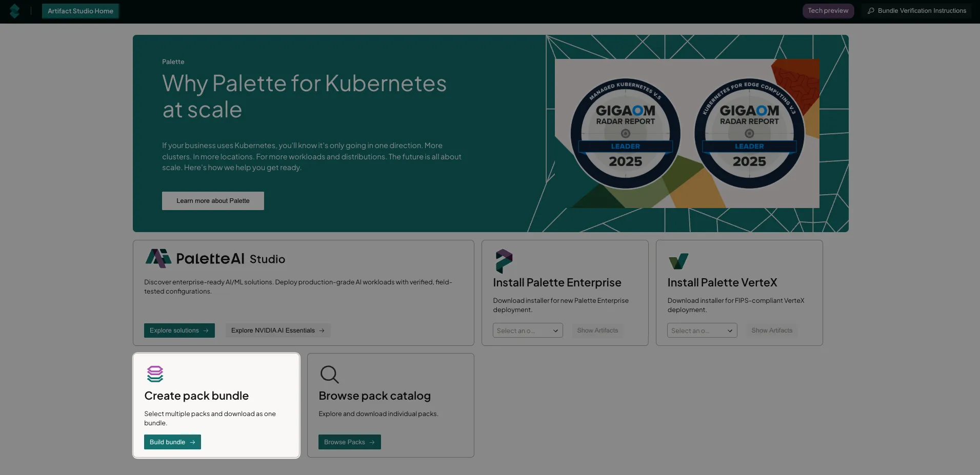980x475 pixels.
Task: Click the Spectro Cloud logo in the top-left corner
Action: [x=15, y=11]
